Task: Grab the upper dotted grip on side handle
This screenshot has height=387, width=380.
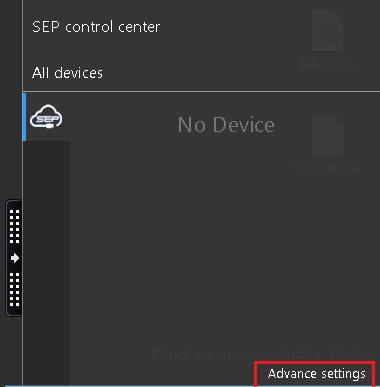Action: click(x=14, y=226)
